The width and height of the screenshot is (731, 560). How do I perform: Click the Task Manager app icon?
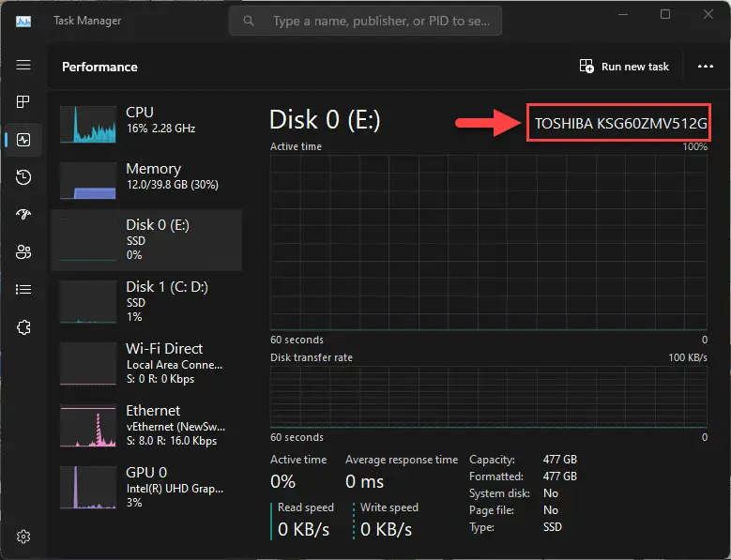pyautogui.click(x=23, y=22)
